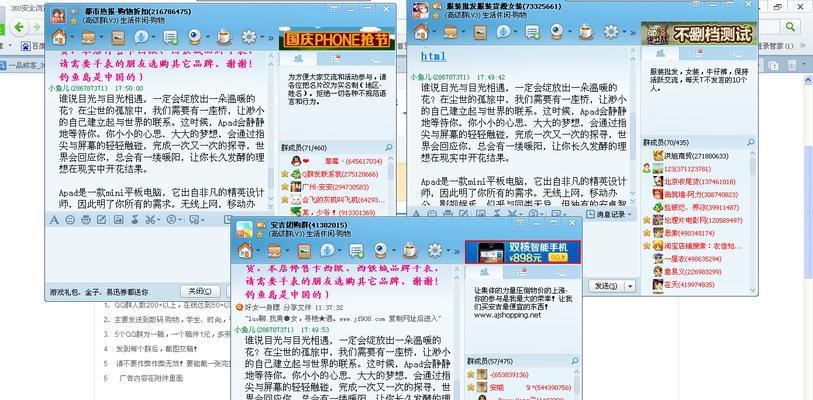Expand settings gear dropdown arrow in 都市热报 window
The height and width of the screenshot is (400, 813).
pyautogui.click(x=261, y=37)
